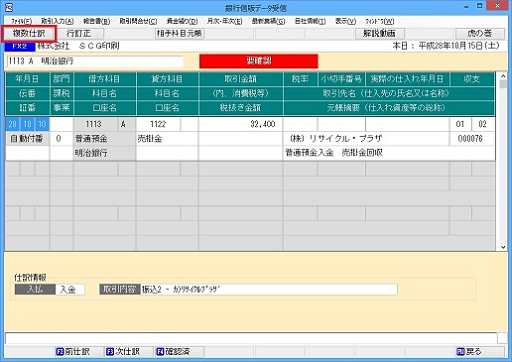512x362 pixels.
Task: Click the (株)リサイクル・プラザ partner name
Action: pyautogui.click(x=336, y=138)
